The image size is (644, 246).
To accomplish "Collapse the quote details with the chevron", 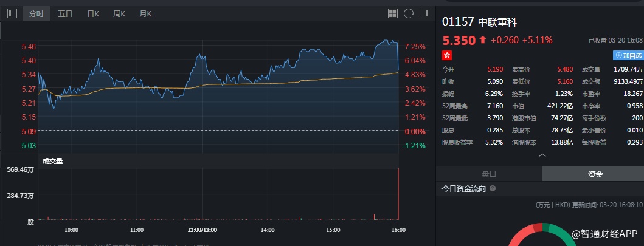I will pyautogui.click(x=542, y=155).
